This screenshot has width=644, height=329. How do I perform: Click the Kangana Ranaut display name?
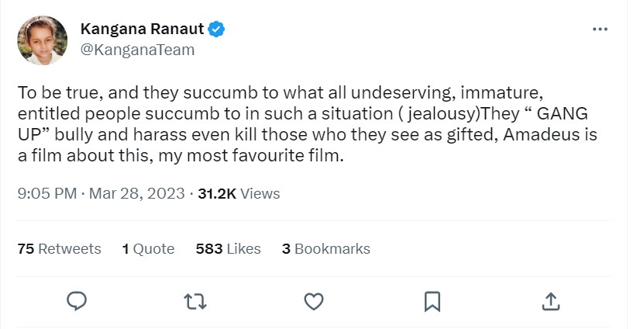point(142,29)
